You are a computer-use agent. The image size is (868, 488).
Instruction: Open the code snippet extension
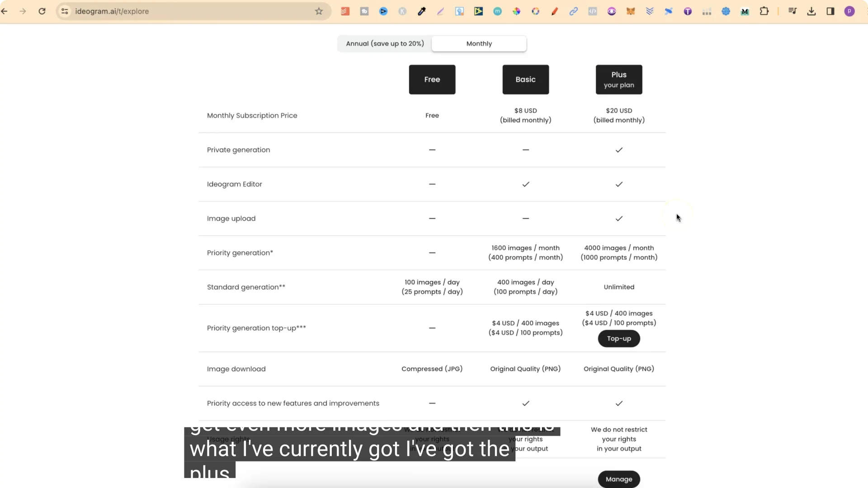coord(593,11)
